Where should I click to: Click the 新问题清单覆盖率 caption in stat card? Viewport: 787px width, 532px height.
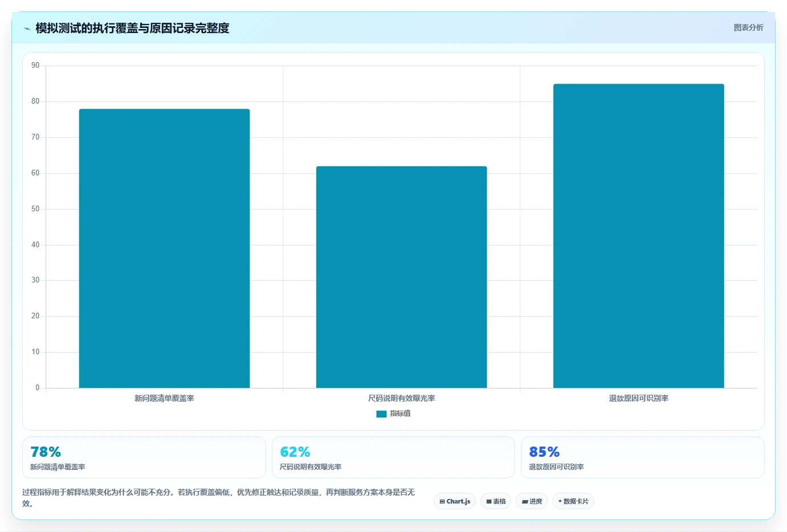click(x=58, y=467)
